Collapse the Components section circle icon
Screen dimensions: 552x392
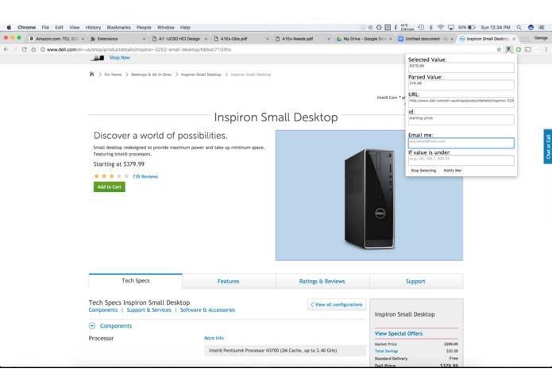[x=92, y=326]
